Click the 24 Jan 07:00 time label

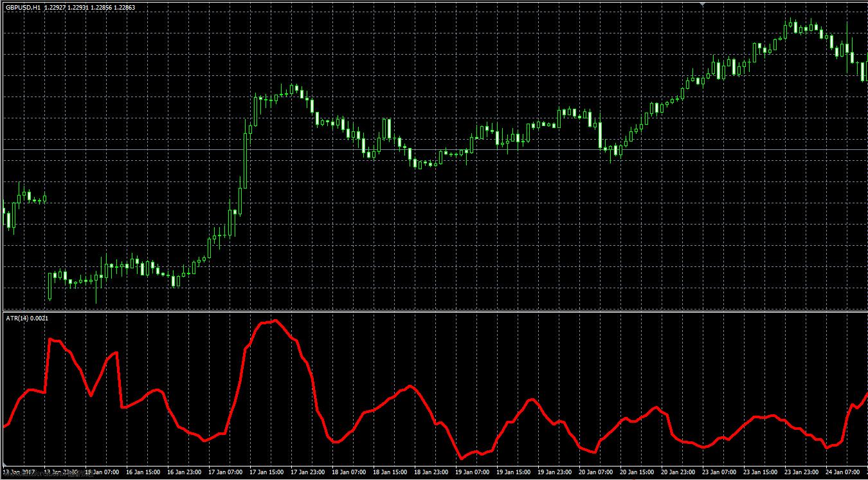(844, 472)
